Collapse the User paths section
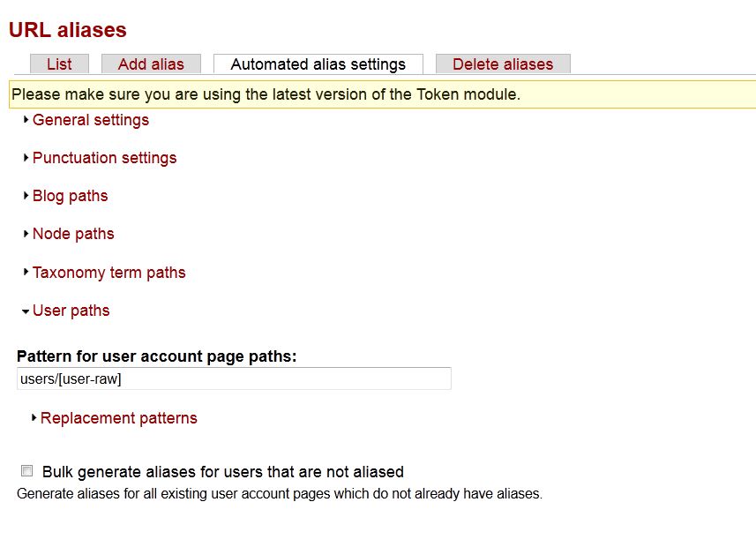 click(x=71, y=311)
